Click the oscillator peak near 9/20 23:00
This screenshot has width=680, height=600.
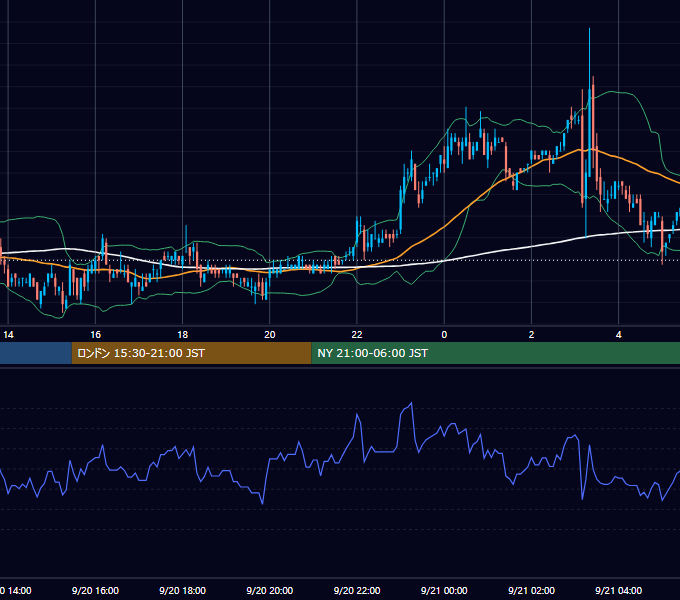coord(411,403)
